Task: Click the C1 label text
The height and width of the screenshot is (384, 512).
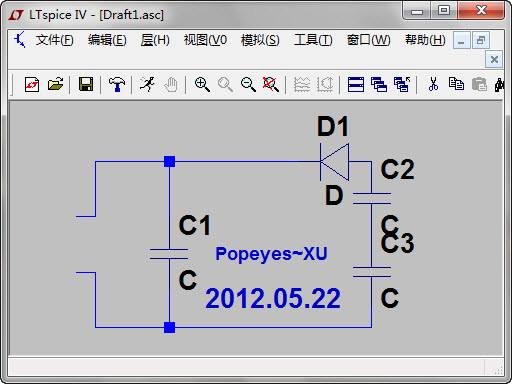Action: [x=195, y=226]
